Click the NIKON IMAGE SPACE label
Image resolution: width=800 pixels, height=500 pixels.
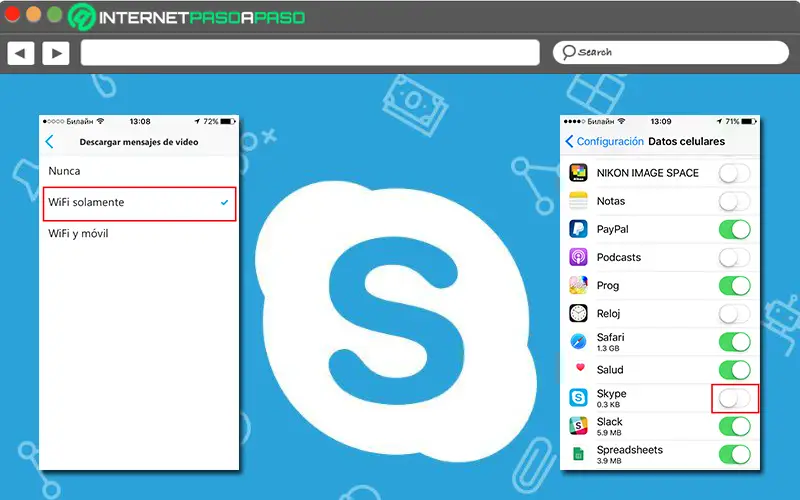click(647, 173)
